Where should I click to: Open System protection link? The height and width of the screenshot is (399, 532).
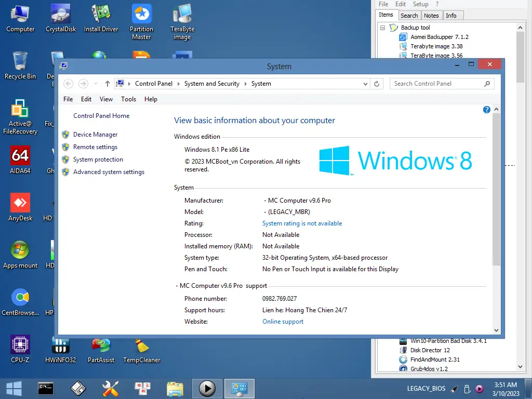[98, 159]
